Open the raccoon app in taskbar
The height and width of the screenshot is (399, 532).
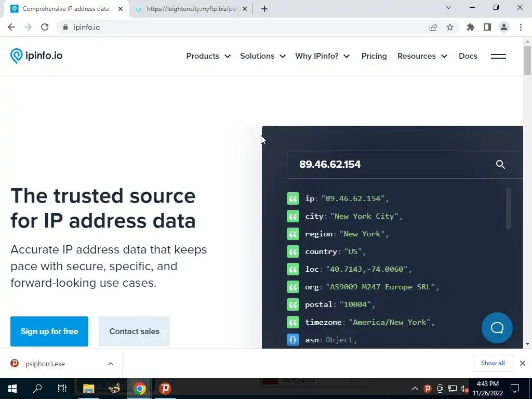[114, 389]
